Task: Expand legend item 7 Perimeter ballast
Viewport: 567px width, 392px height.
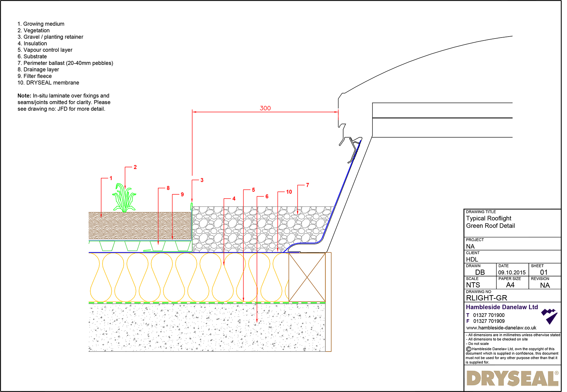Action: (x=65, y=63)
